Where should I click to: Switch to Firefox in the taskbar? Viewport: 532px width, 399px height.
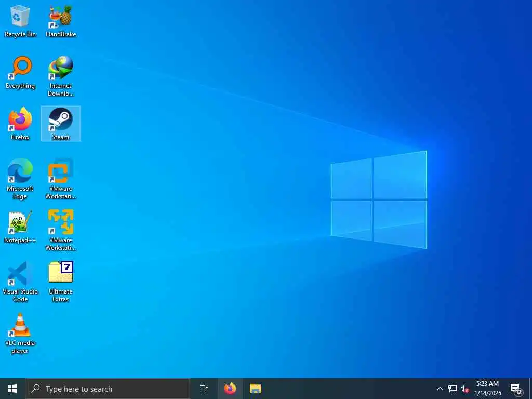(x=230, y=389)
